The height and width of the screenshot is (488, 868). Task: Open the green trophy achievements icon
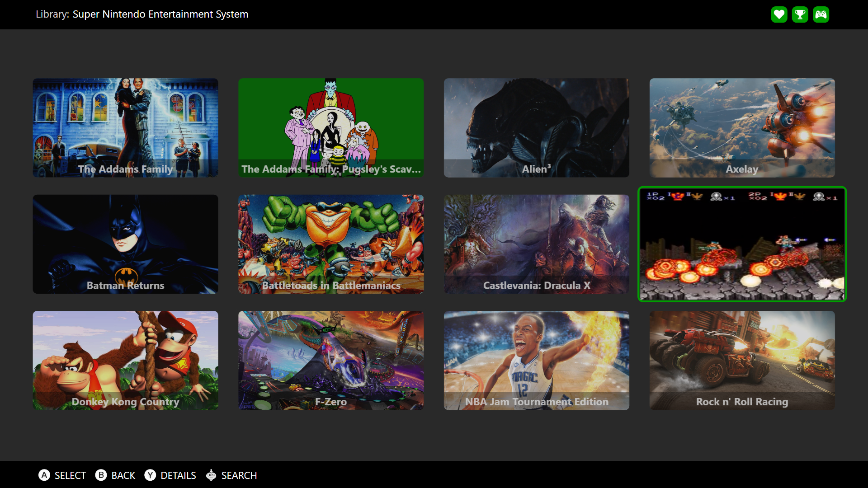[x=800, y=14]
